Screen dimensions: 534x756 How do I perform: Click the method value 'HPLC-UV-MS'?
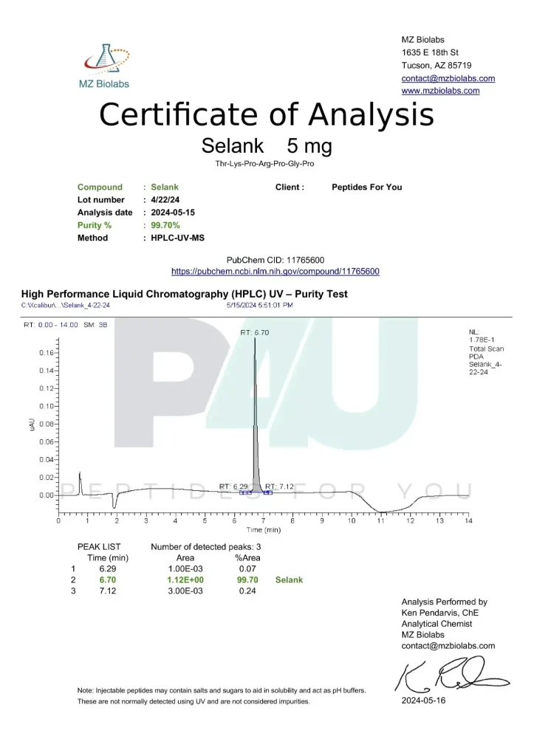[177, 238]
